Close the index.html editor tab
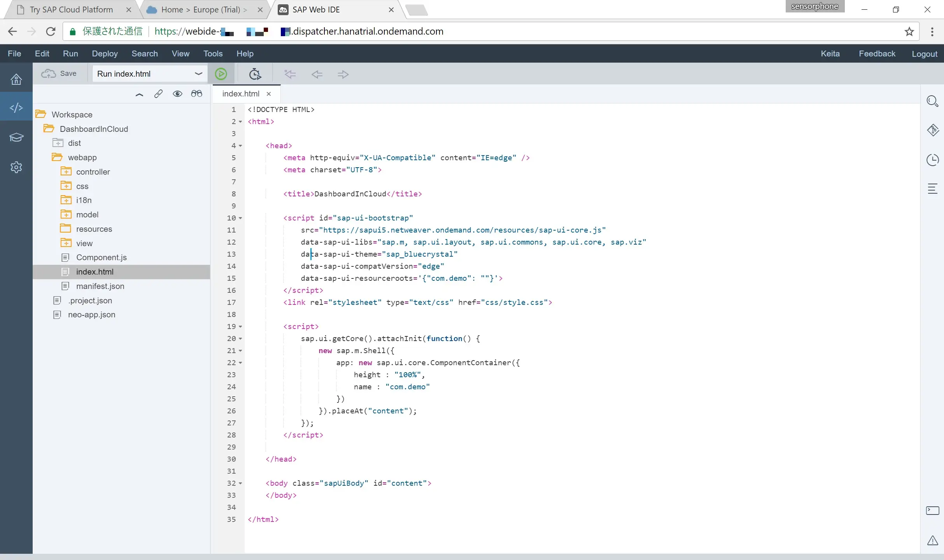This screenshot has height=560, width=944. coord(268,94)
